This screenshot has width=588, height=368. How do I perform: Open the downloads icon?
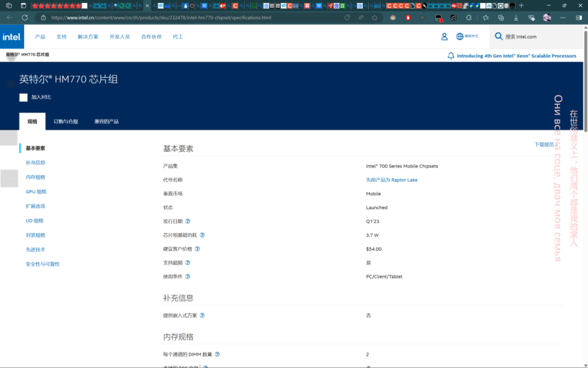[x=516, y=18]
